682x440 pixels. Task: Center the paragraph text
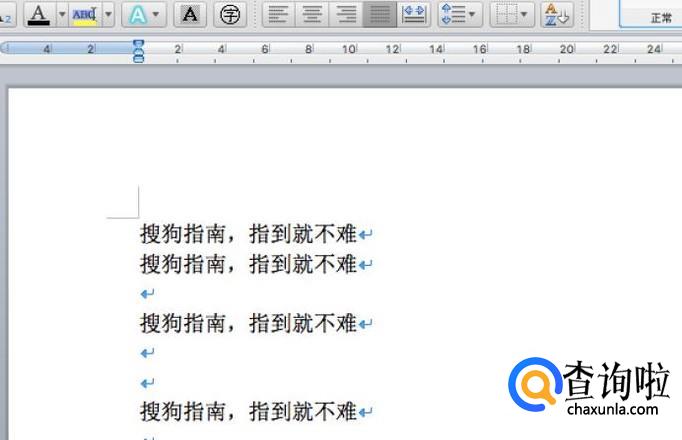point(312,14)
